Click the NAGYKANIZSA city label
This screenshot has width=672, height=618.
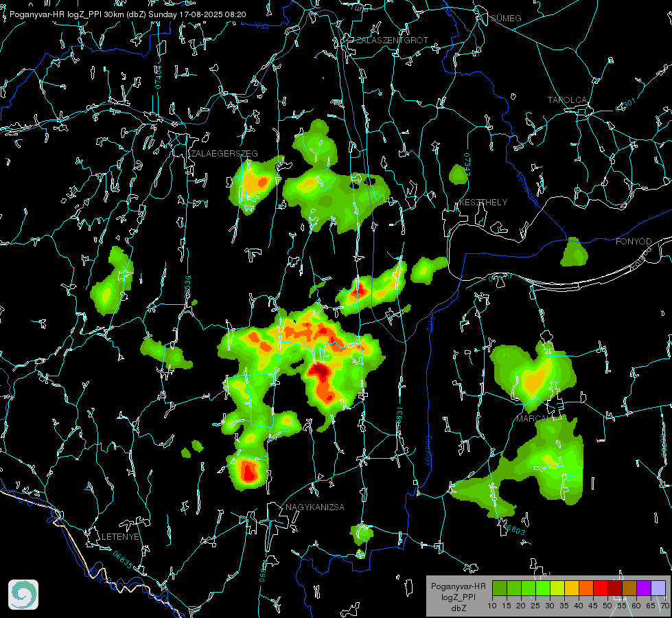(314, 507)
